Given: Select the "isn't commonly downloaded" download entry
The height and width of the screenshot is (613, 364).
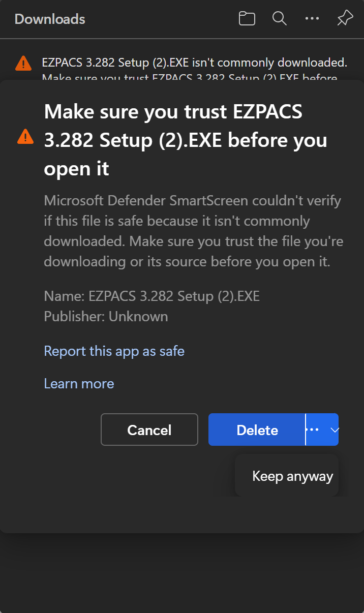Looking at the screenshot, I should 194,64.
